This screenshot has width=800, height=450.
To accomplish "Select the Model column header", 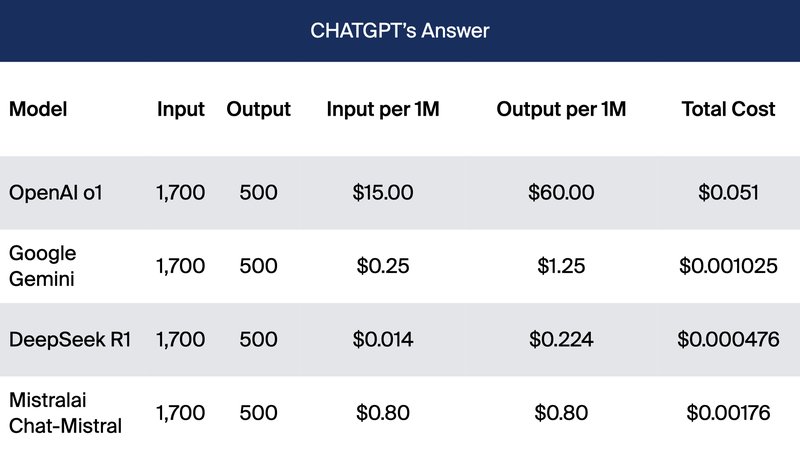I will click(x=38, y=110).
